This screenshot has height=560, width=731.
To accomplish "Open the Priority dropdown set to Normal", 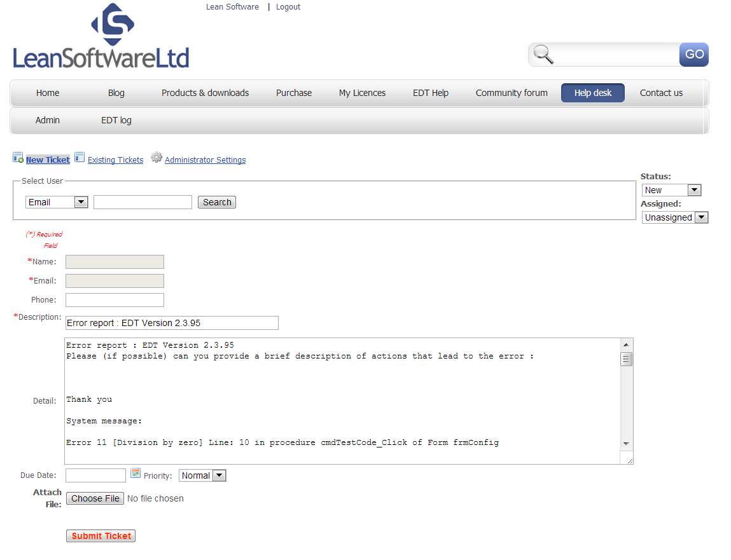I will pyautogui.click(x=202, y=475).
